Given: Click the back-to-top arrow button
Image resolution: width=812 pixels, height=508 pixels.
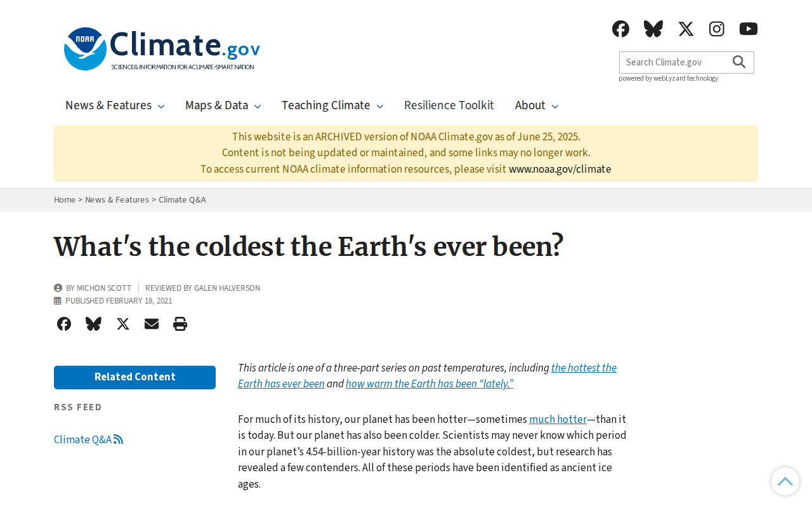Looking at the screenshot, I should pyautogui.click(x=785, y=481).
